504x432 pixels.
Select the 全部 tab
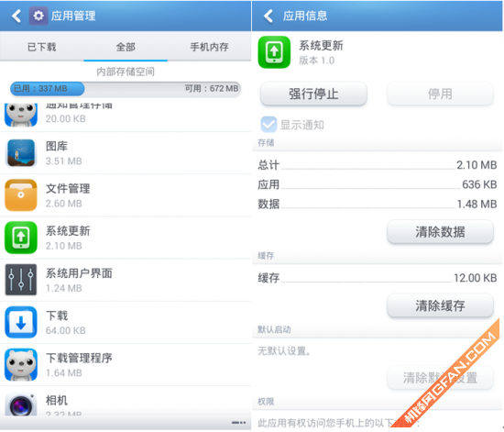click(x=126, y=47)
